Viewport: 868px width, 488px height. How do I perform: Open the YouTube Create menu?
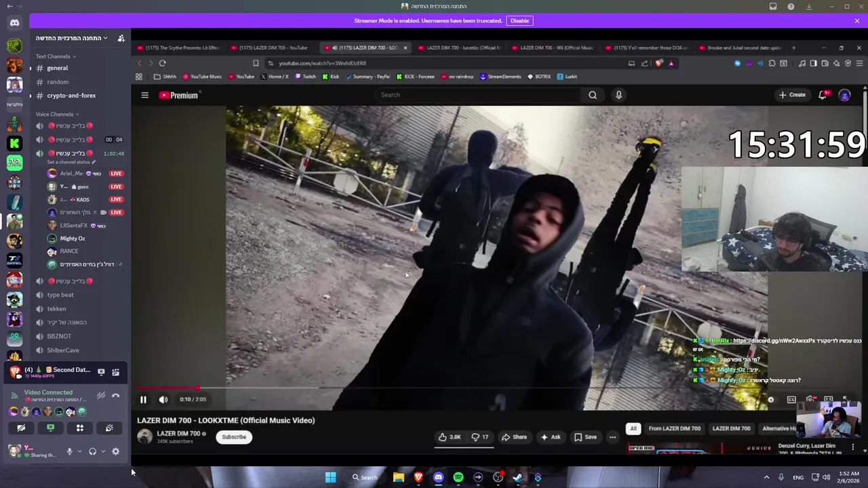coord(792,95)
